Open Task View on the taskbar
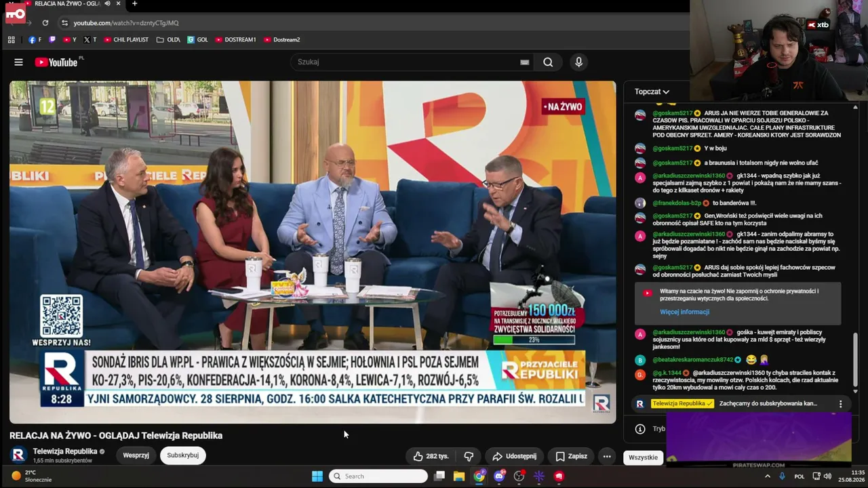 tap(439, 476)
